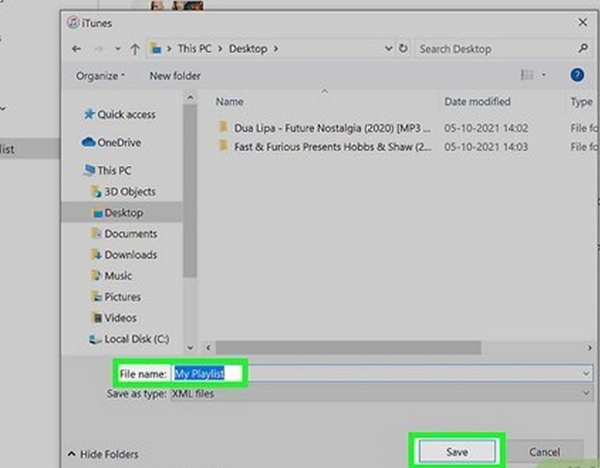Viewport: 600px width, 468px height.
Task: Sort by the Type column header
Action: pos(582,101)
